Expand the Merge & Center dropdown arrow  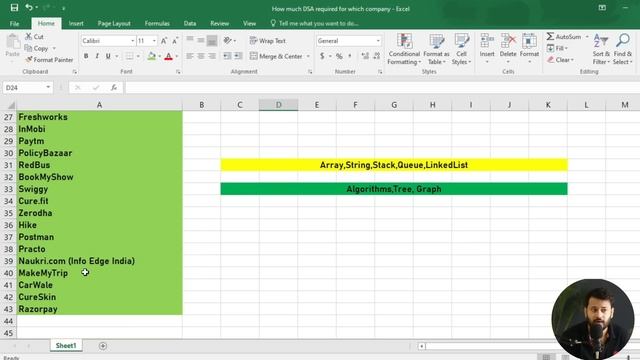tap(308, 56)
